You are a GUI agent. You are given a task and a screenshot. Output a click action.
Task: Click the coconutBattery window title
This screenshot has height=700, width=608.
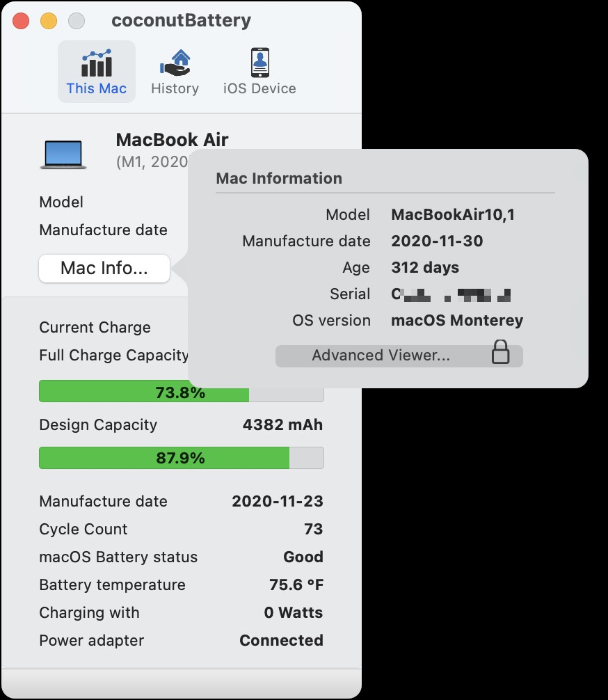coord(181,20)
